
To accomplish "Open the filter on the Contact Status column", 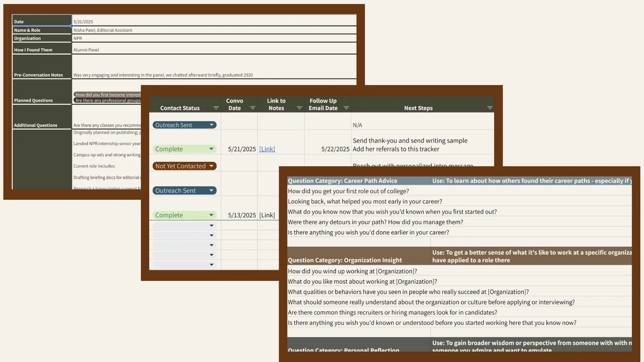I will tap(216, 108).
